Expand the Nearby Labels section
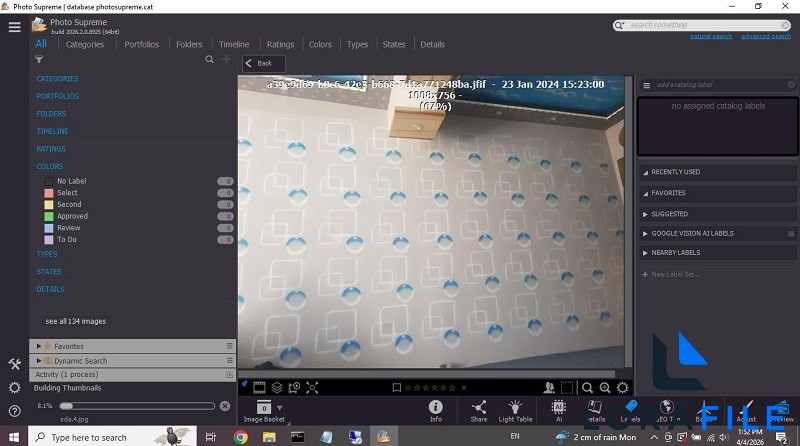Image resolution: width=800 pixels, height=446 pixels. pos(645,253)
